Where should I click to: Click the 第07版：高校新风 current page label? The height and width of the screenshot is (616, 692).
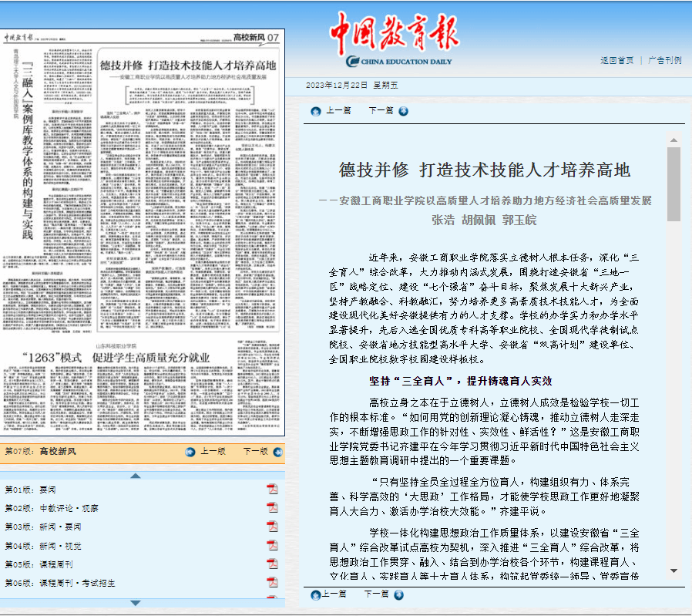pos(41,451)
